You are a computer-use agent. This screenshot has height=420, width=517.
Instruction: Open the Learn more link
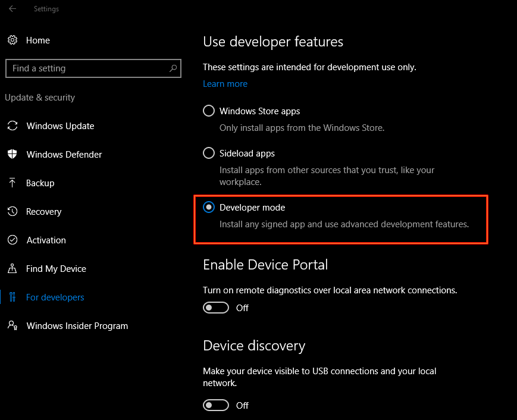(x=225, y=84)
